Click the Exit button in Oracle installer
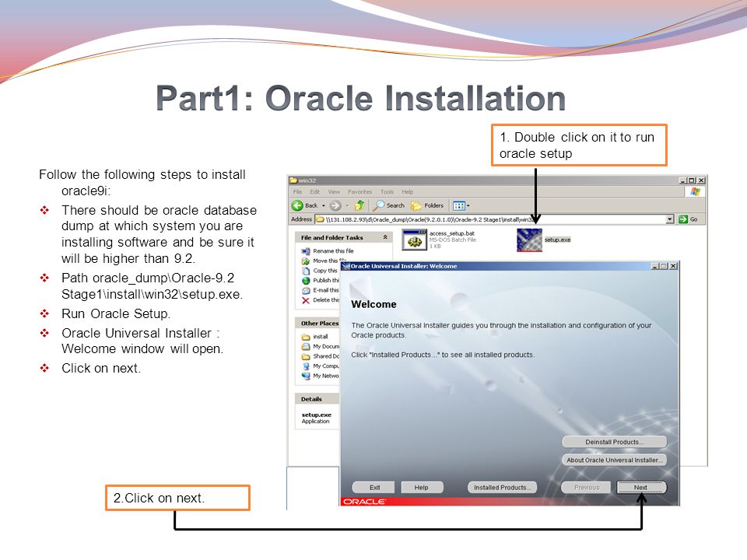Viewport: 747px width, 560px height. 374,487
